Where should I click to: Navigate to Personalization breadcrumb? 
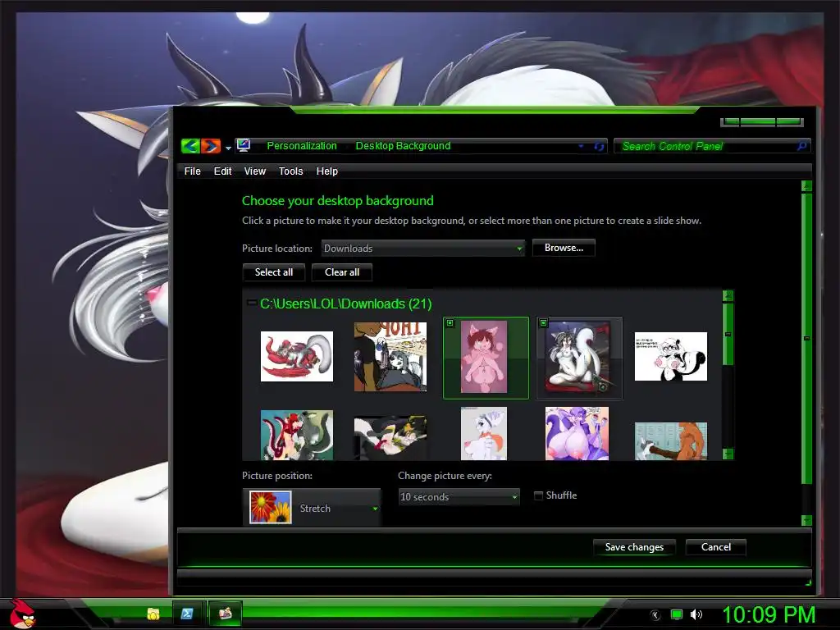coord(302,146)
